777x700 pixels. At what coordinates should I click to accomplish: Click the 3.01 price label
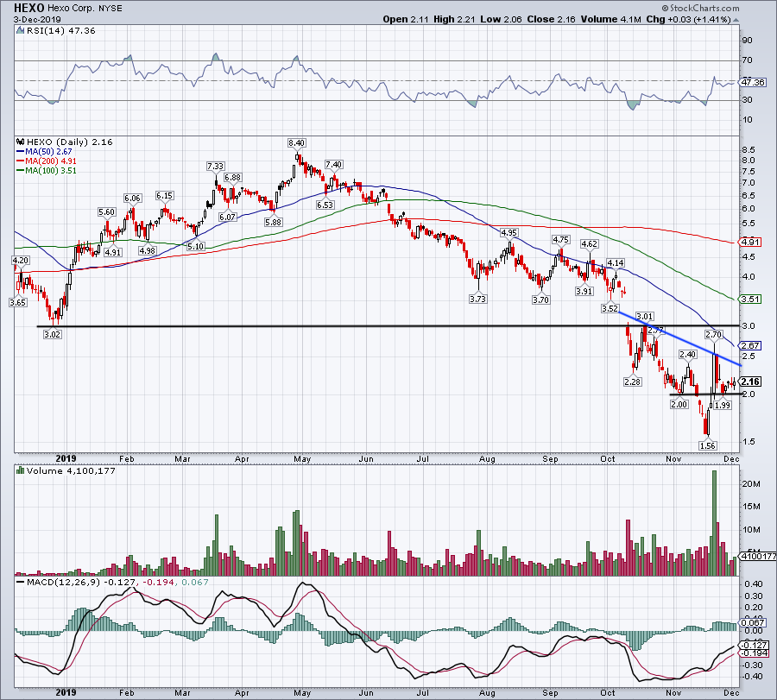coord(645,316)
